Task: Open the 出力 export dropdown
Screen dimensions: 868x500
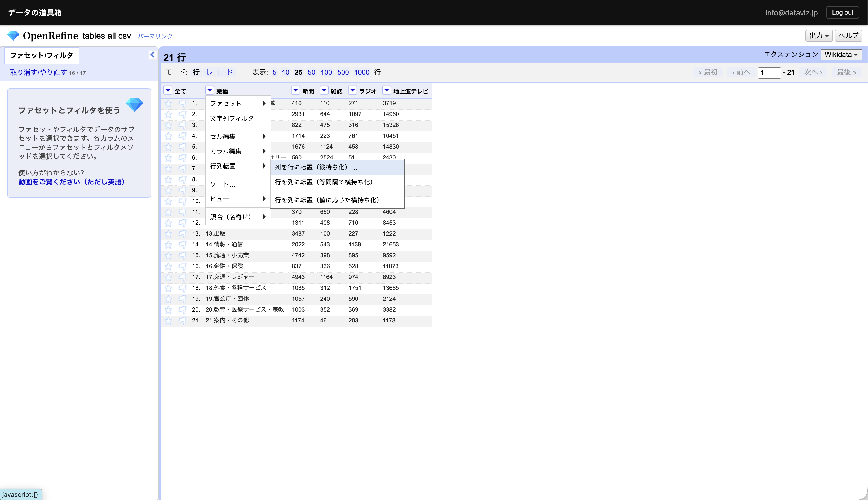Action: (818, 36)
